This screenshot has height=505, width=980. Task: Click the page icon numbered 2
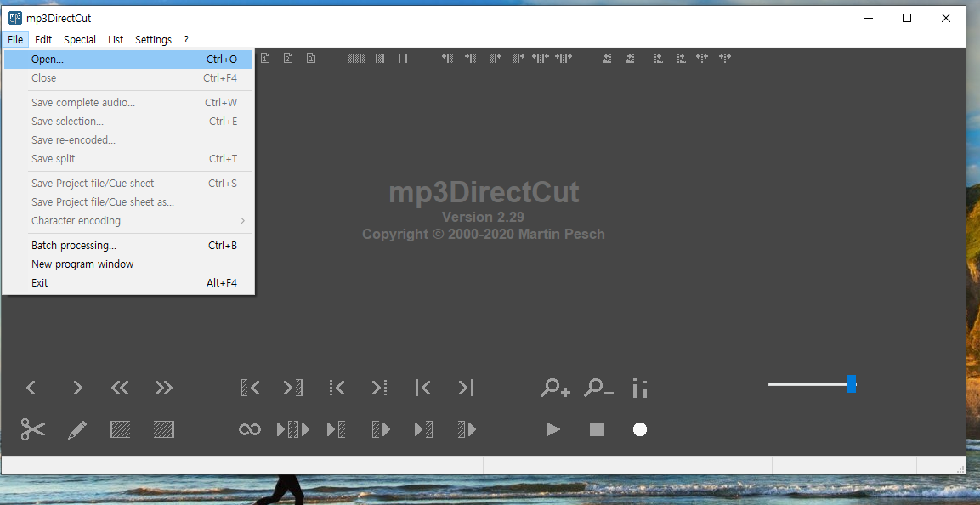coord(288,58)
